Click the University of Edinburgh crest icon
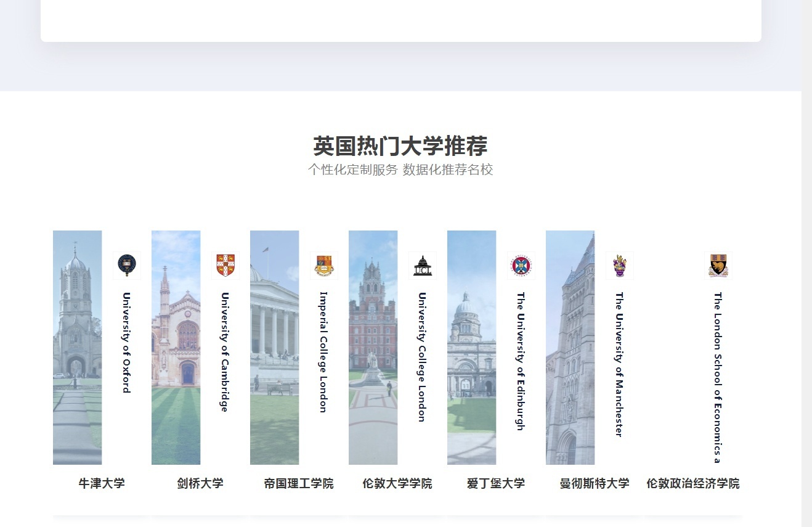This screenshot has width=812, height=527. (521, 266)
